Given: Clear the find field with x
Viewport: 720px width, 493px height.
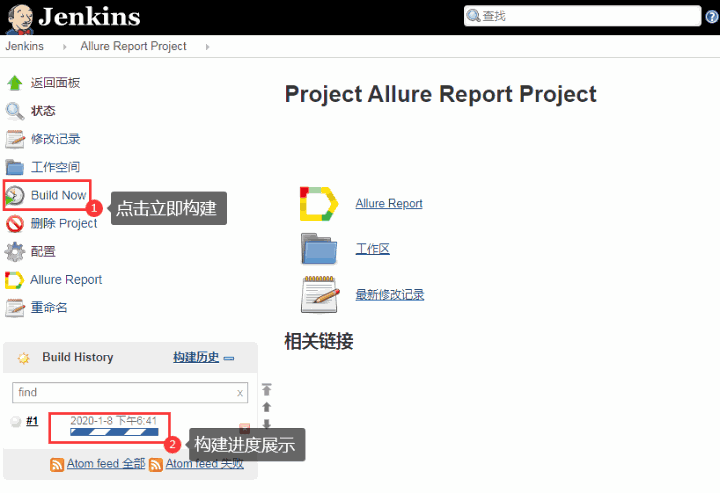Looking at the screenshot, I should click(240, 393).
